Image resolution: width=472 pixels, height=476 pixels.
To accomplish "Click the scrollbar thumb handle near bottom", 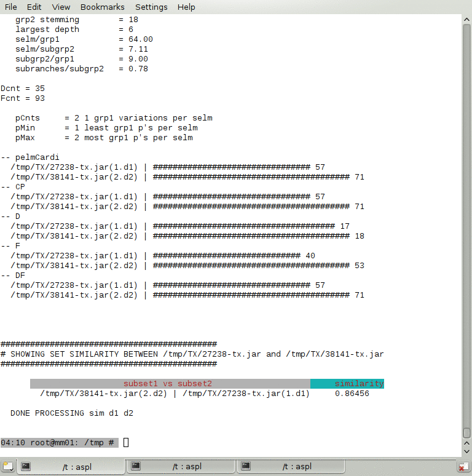I will pos(466,432).
